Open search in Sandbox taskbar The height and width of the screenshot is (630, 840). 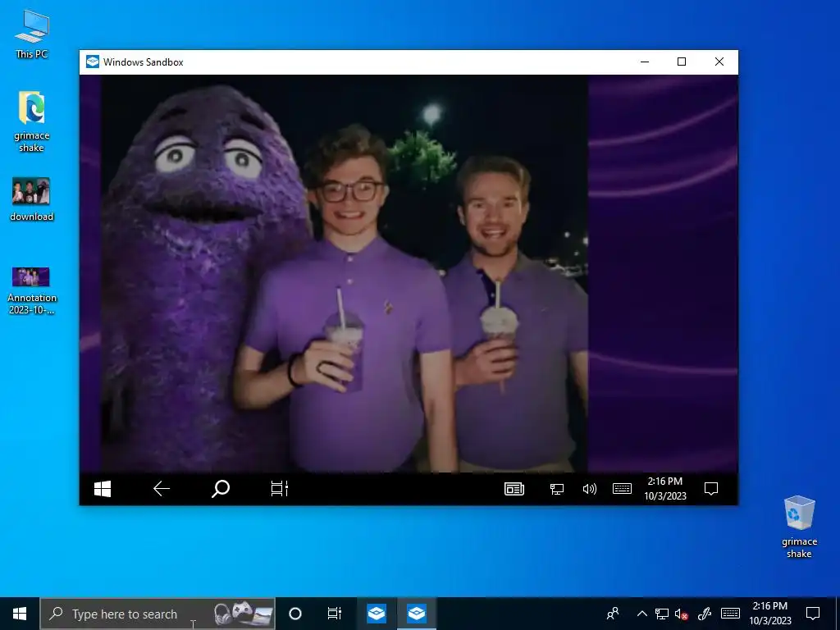220,489
